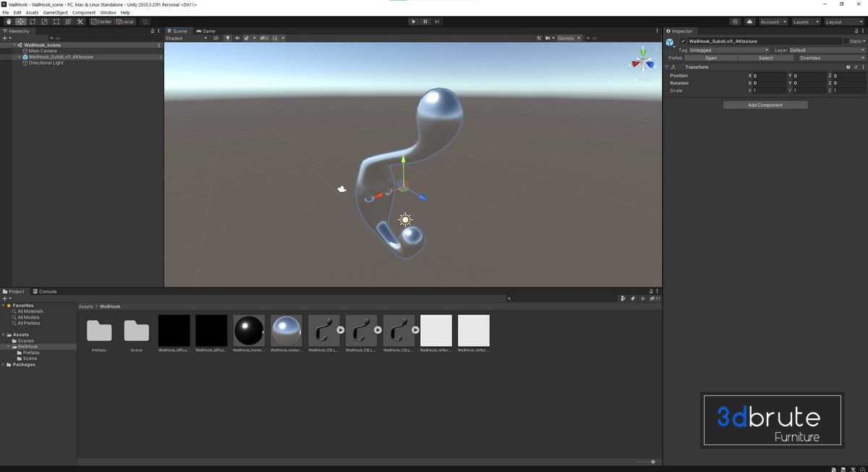Expand the Tag Untagged dropdown

[728, 50]
